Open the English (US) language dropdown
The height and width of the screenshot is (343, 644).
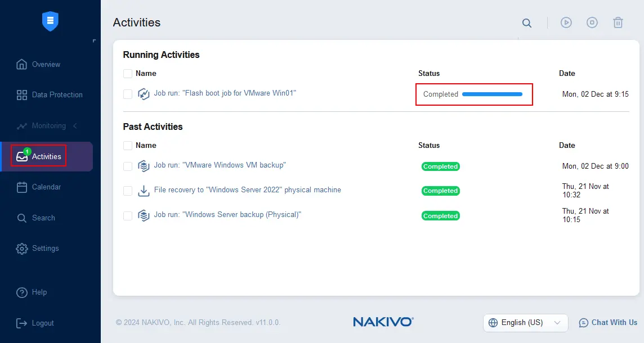[525, 323]
